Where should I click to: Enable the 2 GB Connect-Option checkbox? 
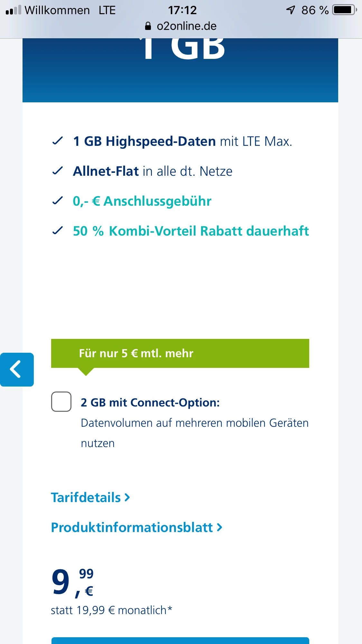pyautogui.click(x=61, y=402)
